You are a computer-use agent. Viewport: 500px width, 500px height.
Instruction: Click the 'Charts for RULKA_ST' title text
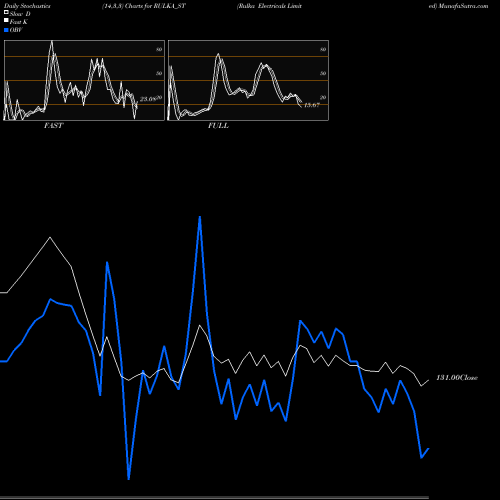(x=155, y=6)
